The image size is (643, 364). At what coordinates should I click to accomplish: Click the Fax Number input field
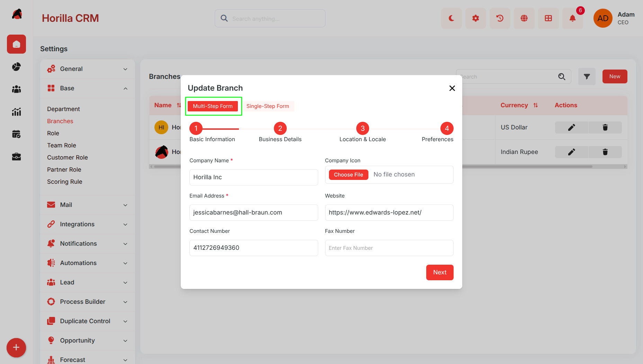coord(389,248)
